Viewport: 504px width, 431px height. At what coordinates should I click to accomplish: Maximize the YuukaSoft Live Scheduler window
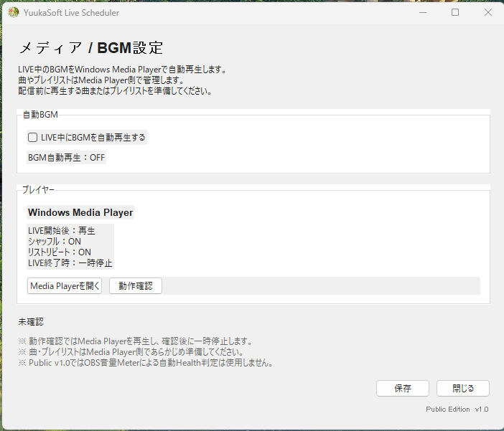point(455,12)
